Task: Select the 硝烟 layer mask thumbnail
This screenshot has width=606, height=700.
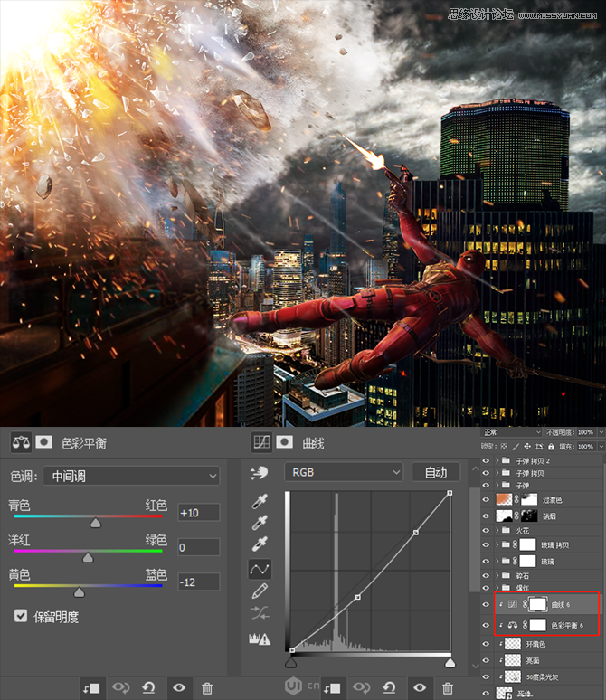Action: (529, 516)
